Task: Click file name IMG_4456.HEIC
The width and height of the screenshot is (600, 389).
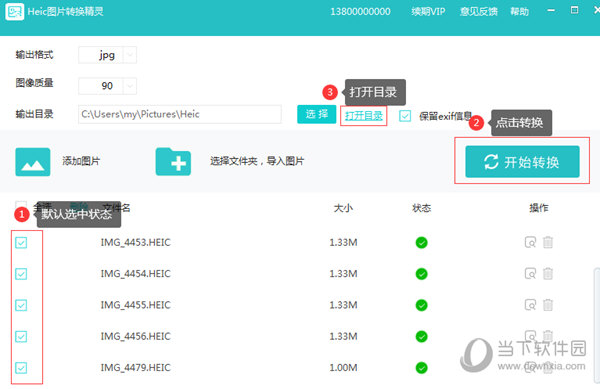Action: [x=135, y=336]
